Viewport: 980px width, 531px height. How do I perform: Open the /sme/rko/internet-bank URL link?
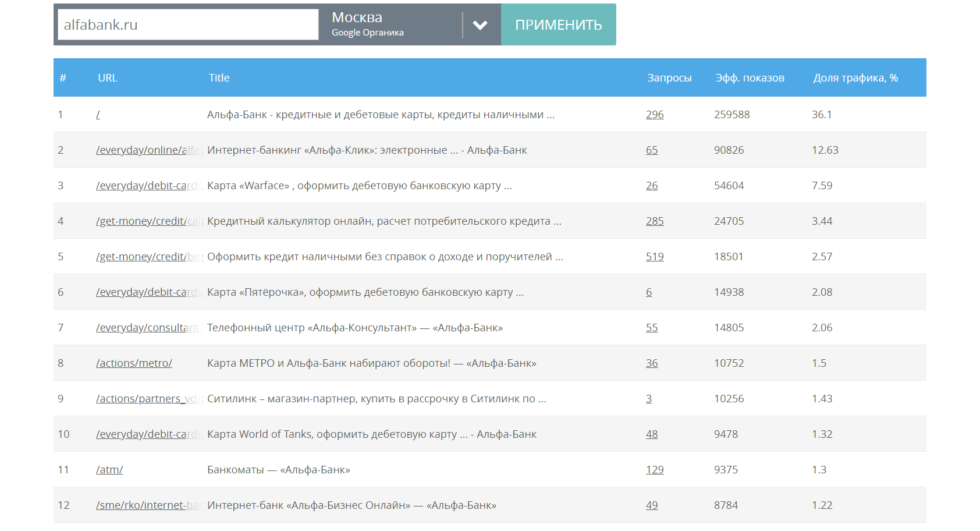pyautogui.click(x=149, y=505)
